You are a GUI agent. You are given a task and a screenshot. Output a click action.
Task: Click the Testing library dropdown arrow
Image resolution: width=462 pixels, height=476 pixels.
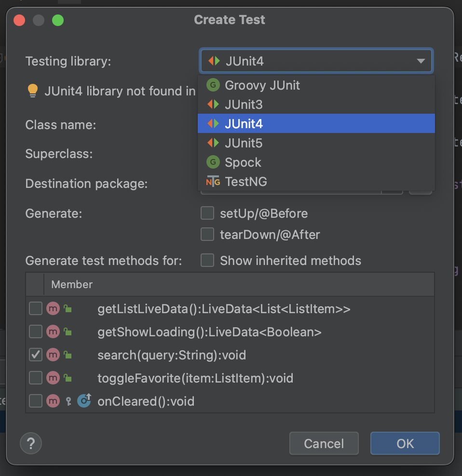[x=421, y=61]
